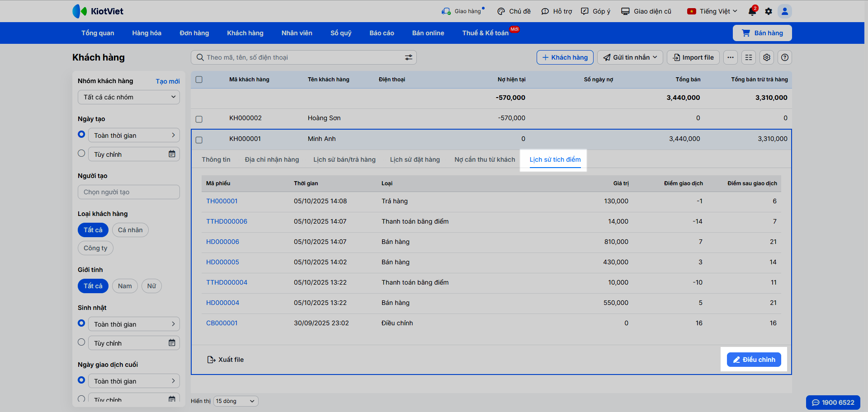Open the Báo cáo menu
Viewport: 868px width, 412px height.
coord(382,33)
